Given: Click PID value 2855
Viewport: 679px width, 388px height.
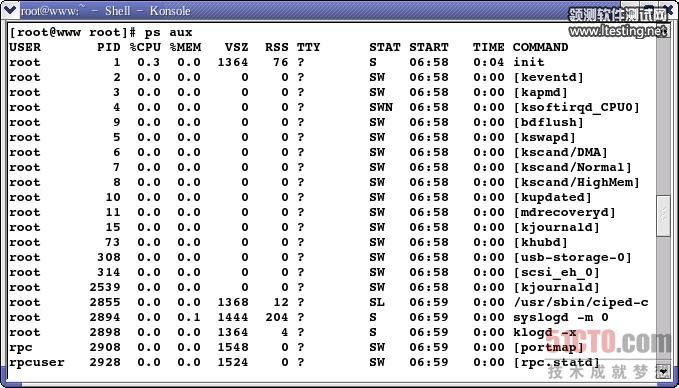Looking at the screenshot, I should click(105, 303).
